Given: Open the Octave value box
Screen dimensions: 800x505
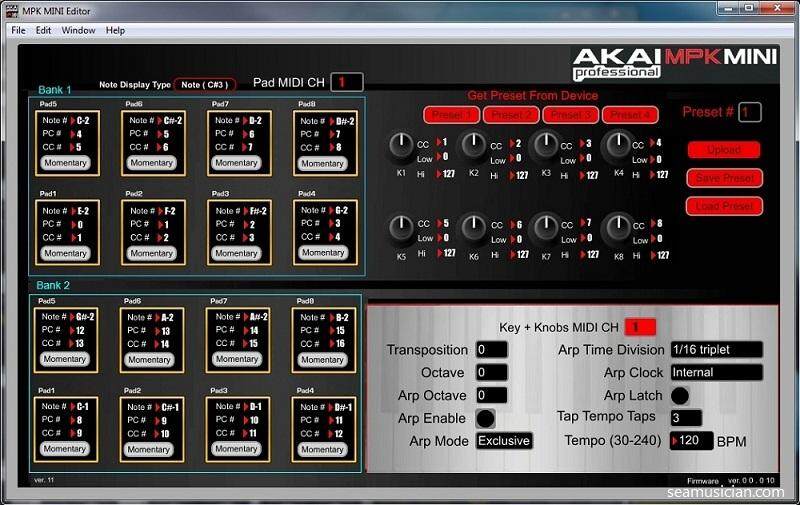Looking at the screenshot, I should coord(492,372).
